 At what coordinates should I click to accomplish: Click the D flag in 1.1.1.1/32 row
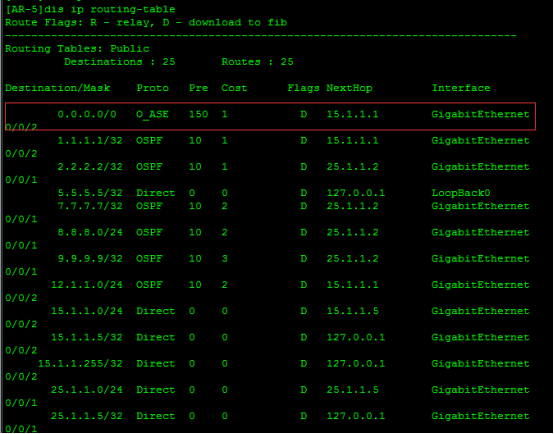tap(303, 141)
